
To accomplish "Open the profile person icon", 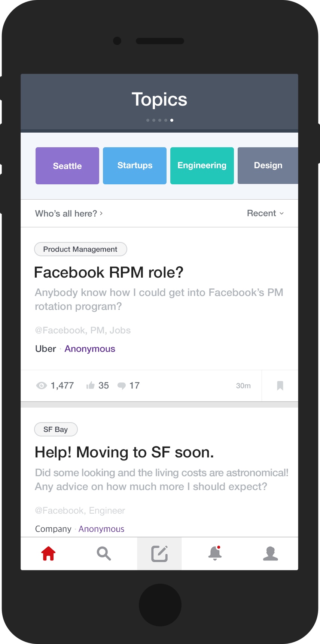I will 270,553.
